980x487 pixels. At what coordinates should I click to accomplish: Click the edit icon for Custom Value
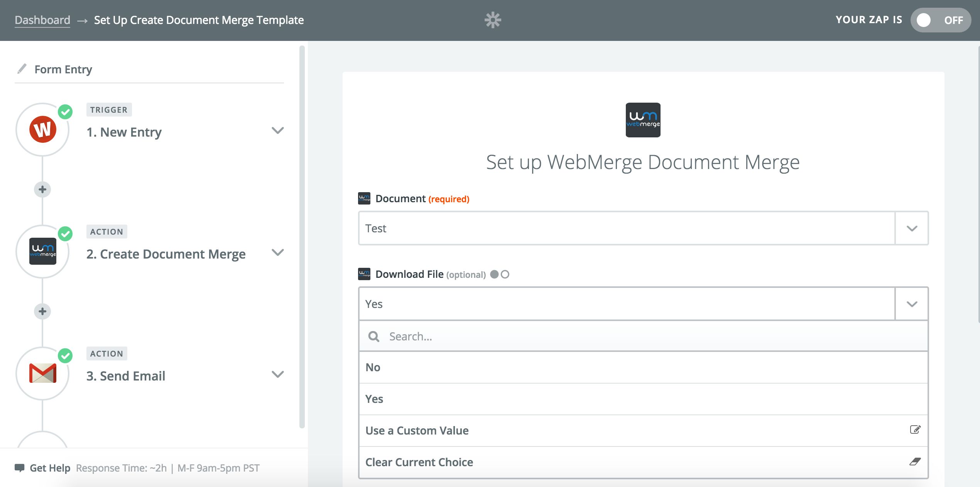click(915, 430)
